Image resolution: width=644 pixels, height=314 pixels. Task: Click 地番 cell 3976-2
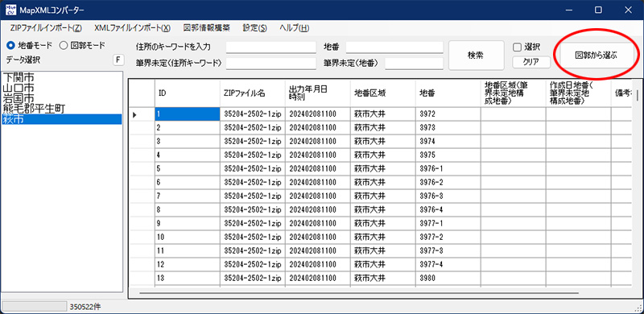click(448, 182)
